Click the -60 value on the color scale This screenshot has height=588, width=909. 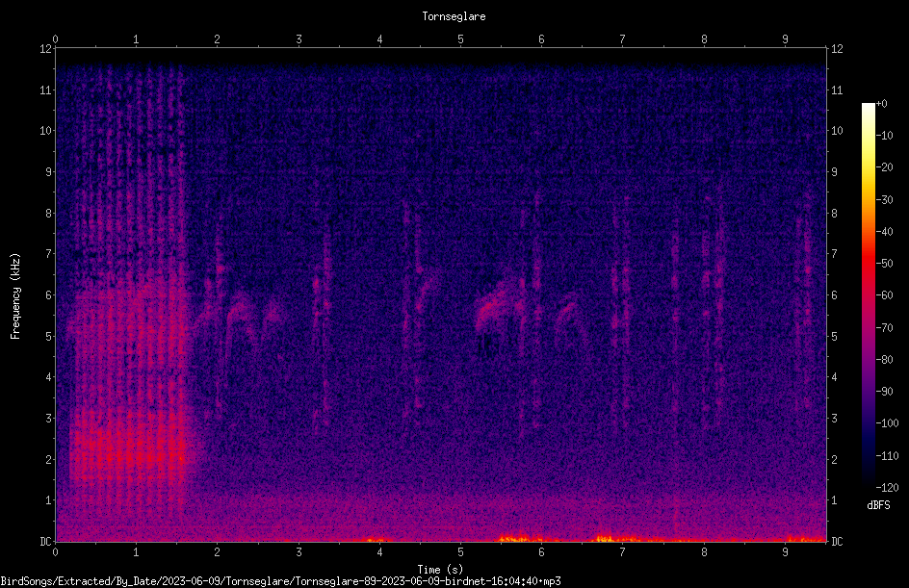[884, 295]
